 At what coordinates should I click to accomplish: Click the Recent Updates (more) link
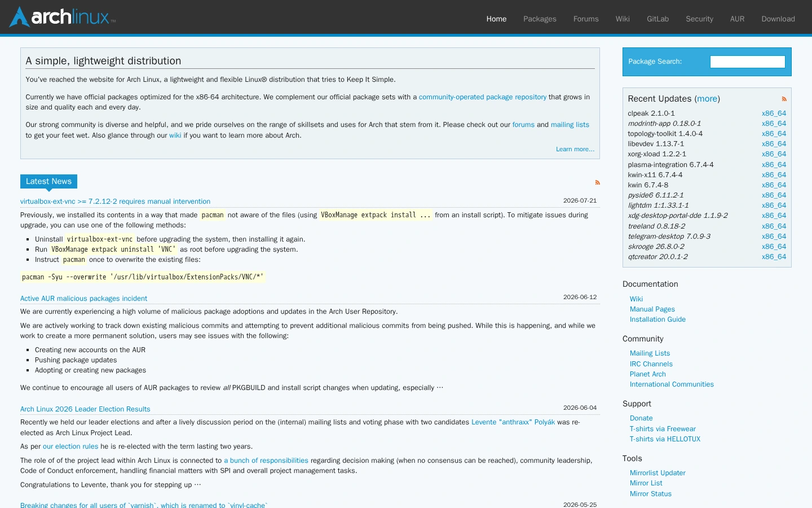click(x=707, y=99)
